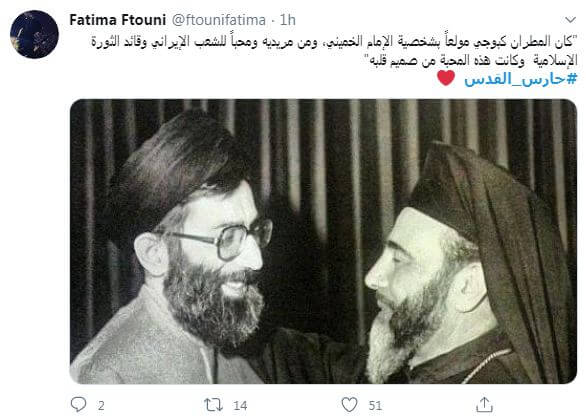
Task: Click the retweet count 14
Action: click(240, 406)
